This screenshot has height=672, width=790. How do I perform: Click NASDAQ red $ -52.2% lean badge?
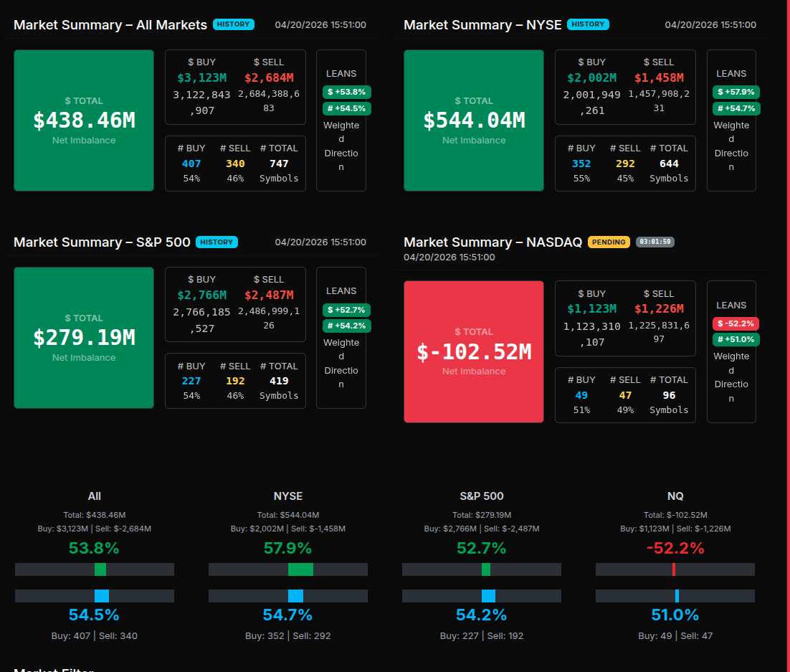tap(736, 323)
